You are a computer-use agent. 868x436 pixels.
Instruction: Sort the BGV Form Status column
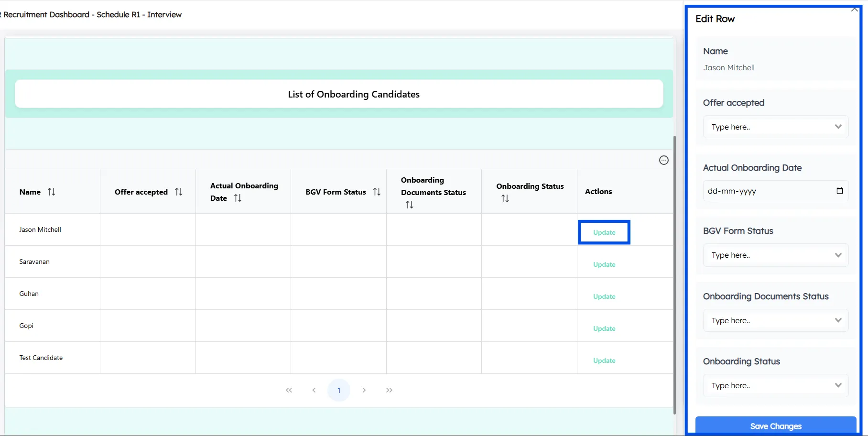[x=377, y=191]
